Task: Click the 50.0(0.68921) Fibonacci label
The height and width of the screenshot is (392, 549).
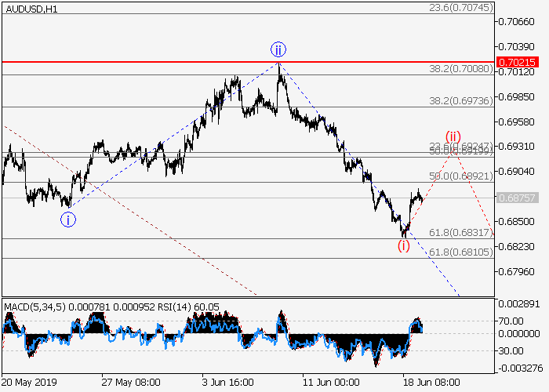Action: (x=460, y=176)
